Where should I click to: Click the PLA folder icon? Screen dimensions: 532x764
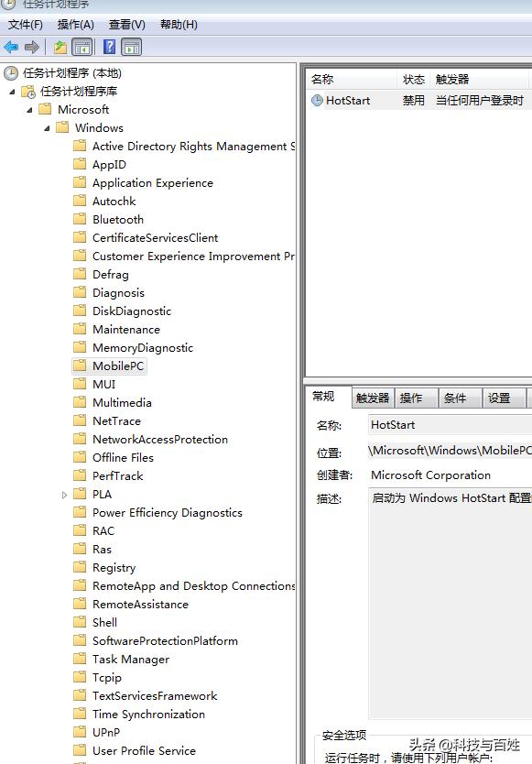(80, 494)
